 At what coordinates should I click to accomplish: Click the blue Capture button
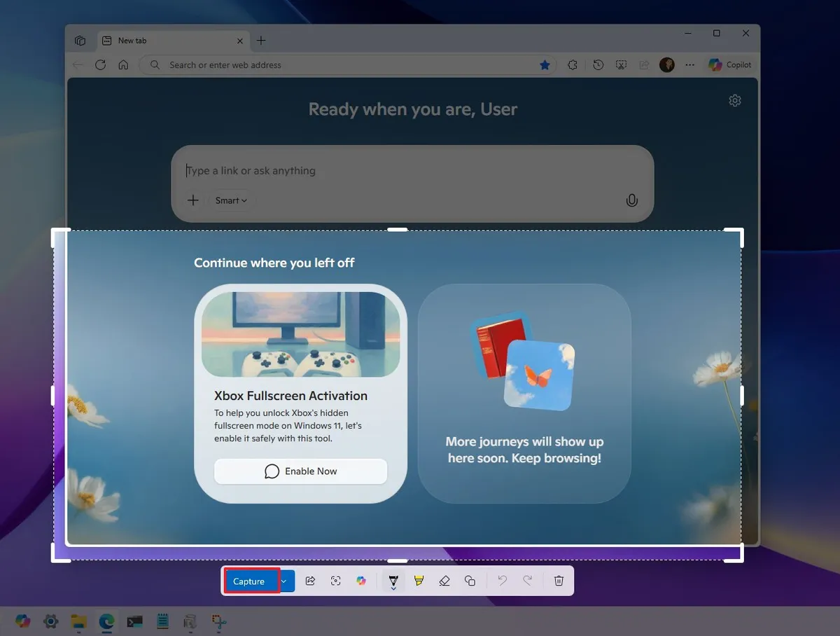coord(250,581)
